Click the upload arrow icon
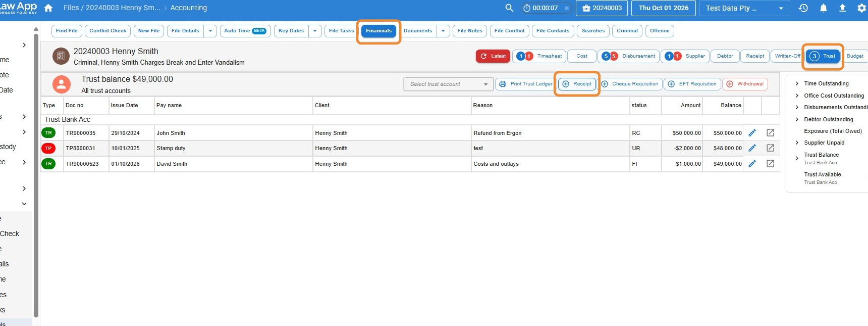868x326 pixels. (x=842, y=8)
